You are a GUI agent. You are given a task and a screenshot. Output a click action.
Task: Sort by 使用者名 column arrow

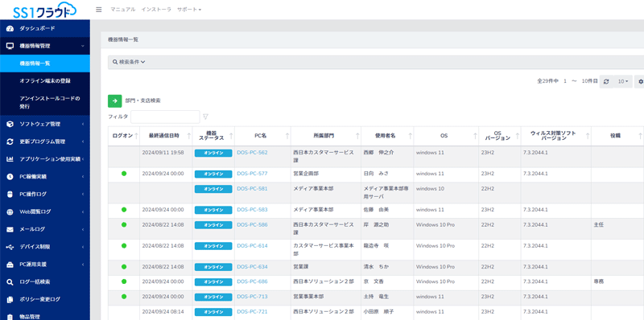click(x=411, y=136)
